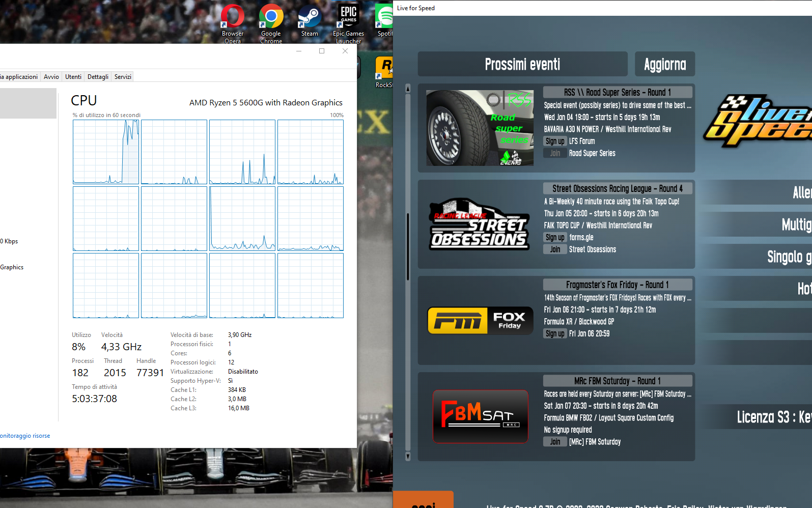Click the uptime value 5:03:37:08
This screenshot has height=508, width=812.
[x=94, y=399]
